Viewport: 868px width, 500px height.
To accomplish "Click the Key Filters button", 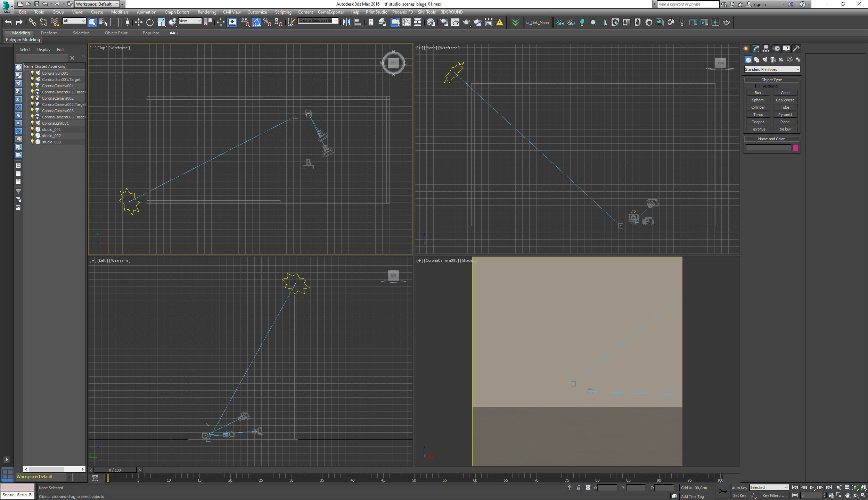I will 773,495.
